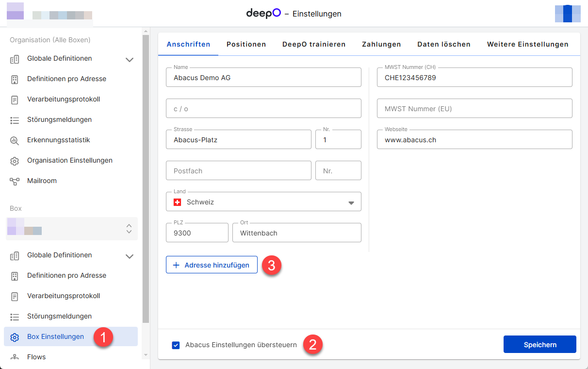This screenshot has width=588, height=369.
Task: Open the Land country dropdown
Action: click(351, 201)
